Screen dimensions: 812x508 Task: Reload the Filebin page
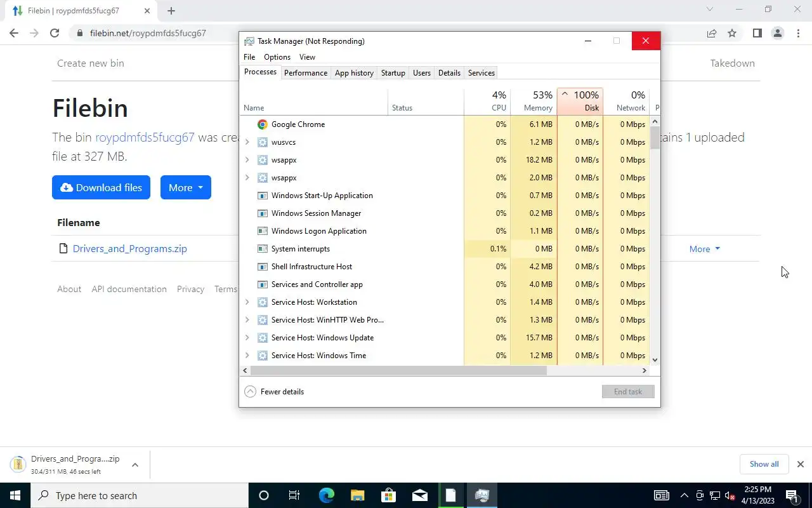point(55,33)
